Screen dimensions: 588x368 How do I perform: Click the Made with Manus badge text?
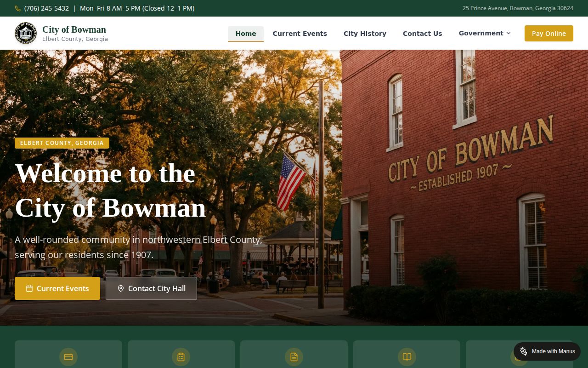pos(553,351)
